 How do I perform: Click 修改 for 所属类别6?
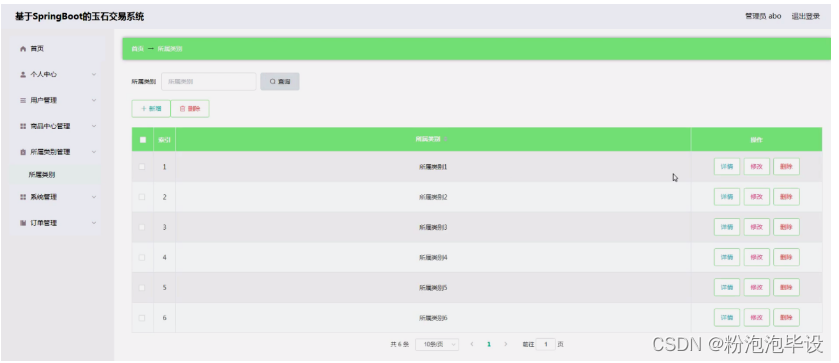tap(757, 317)
